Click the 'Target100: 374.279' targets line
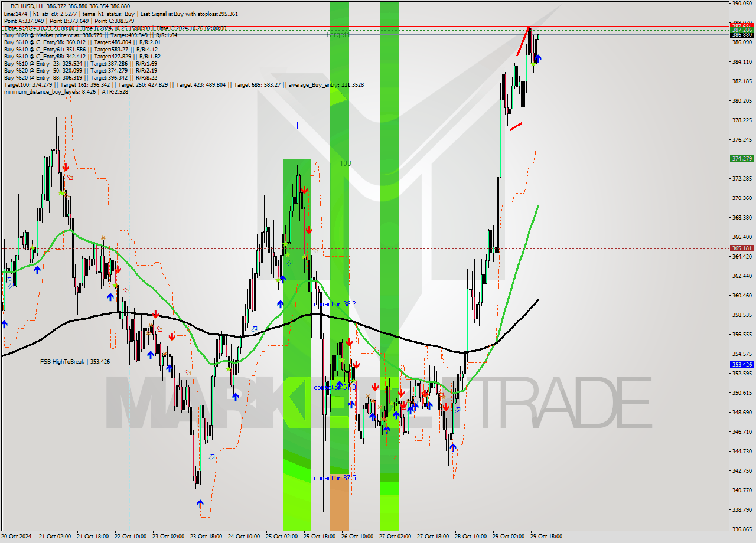The width and height of the screenshot is (756, 543). pyautogui.click(x=184, y=84)
